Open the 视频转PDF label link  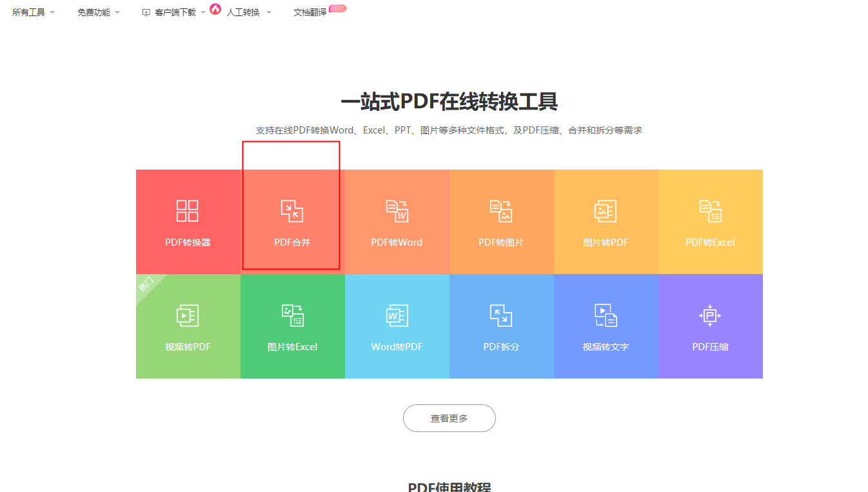(188, 347)
